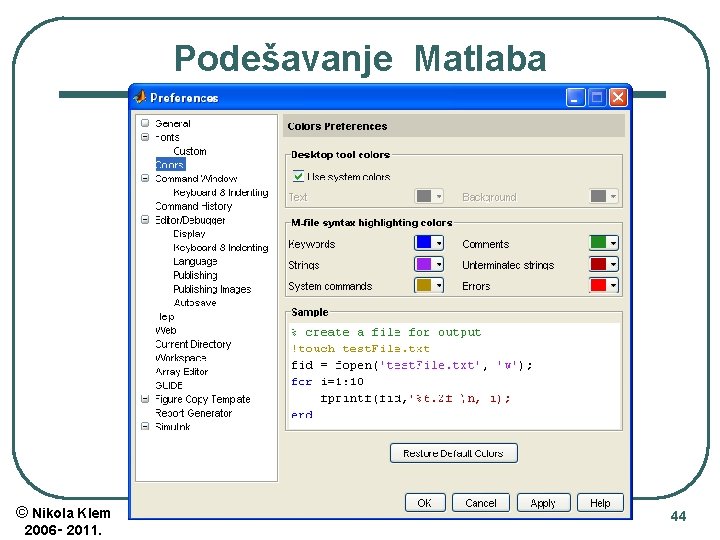
Task: Select Figure Copy Template item
Action: point(203,399)
